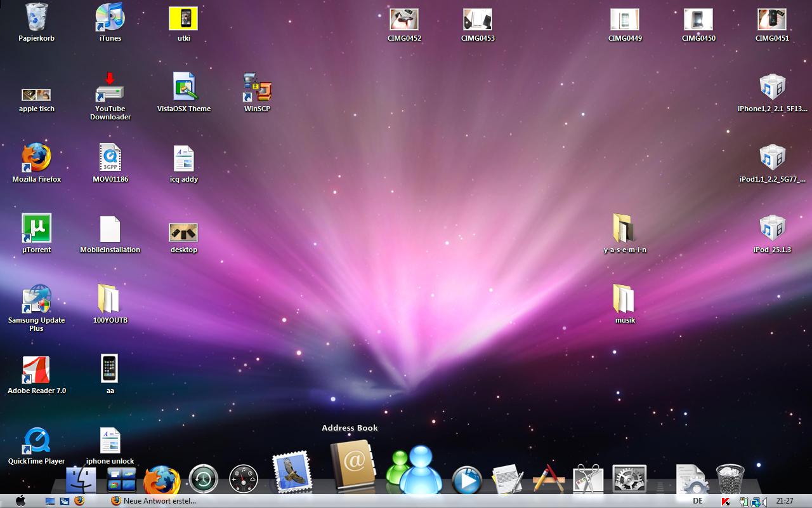This screenshot has height=508, width=812.
Task: Open the Papierkorb recycle bin desktop icon
Action: pos(36,22)
